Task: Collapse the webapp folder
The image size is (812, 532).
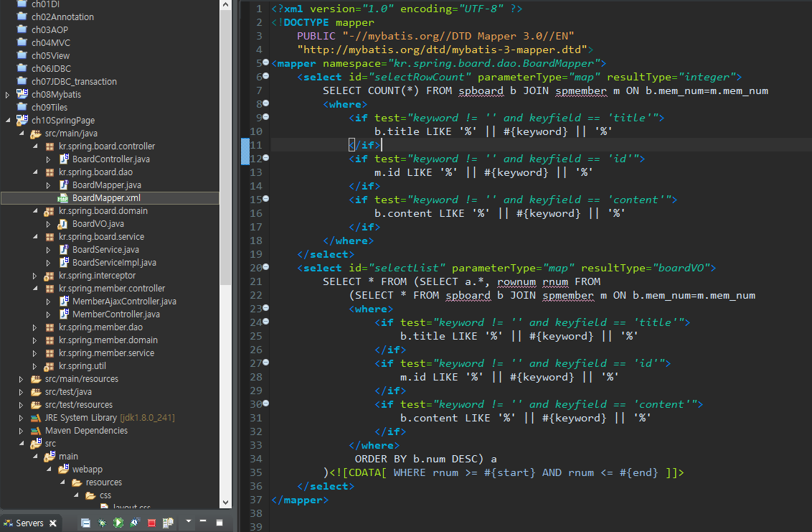Action: [x=49, y=470]
